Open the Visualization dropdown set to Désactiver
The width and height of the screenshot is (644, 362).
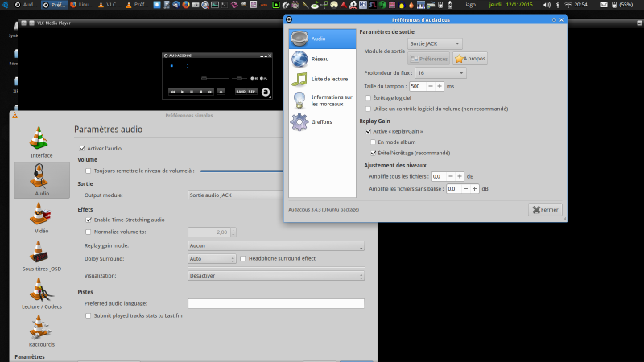tap(275, 275)
